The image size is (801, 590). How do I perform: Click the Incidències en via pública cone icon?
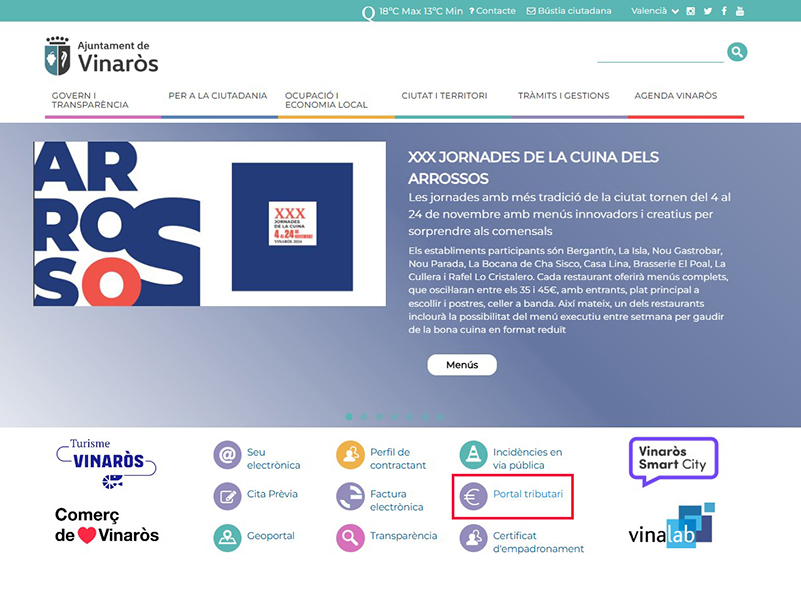click(x=473, y=455)
